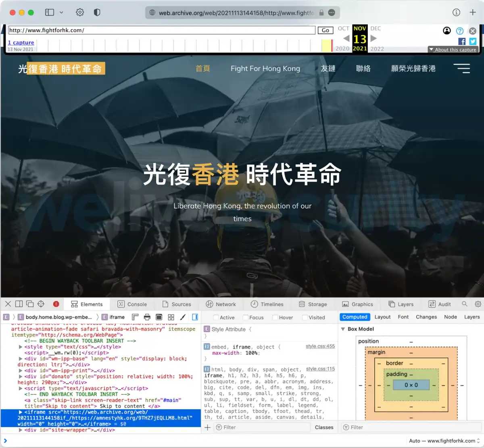Open Fight For Hong Kong nav link
This screenshot has height=448, width=484.
pyautogui.click(x=265, y=69)
